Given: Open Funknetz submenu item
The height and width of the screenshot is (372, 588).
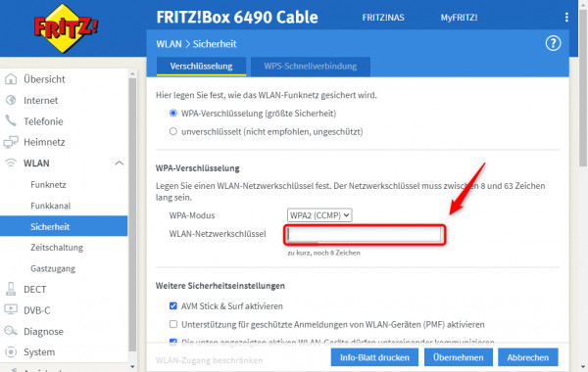Looking at the screenshot, I should pos(48,185).
